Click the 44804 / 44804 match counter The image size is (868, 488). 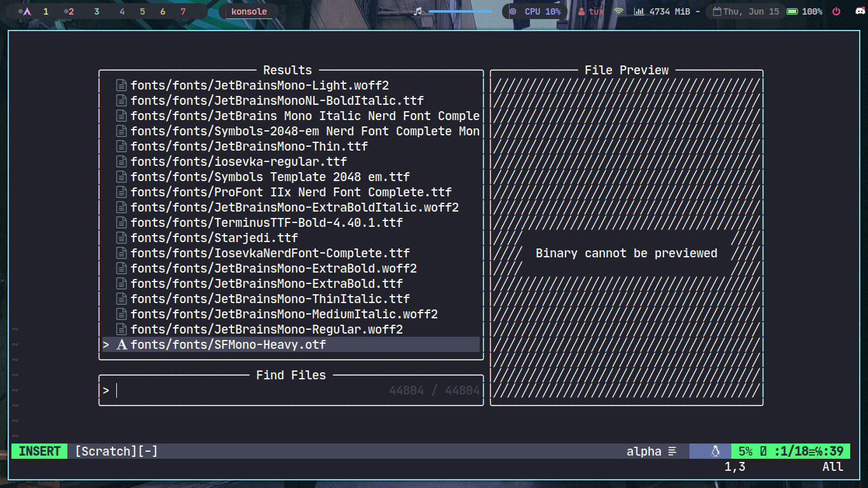tap(435, 390)
